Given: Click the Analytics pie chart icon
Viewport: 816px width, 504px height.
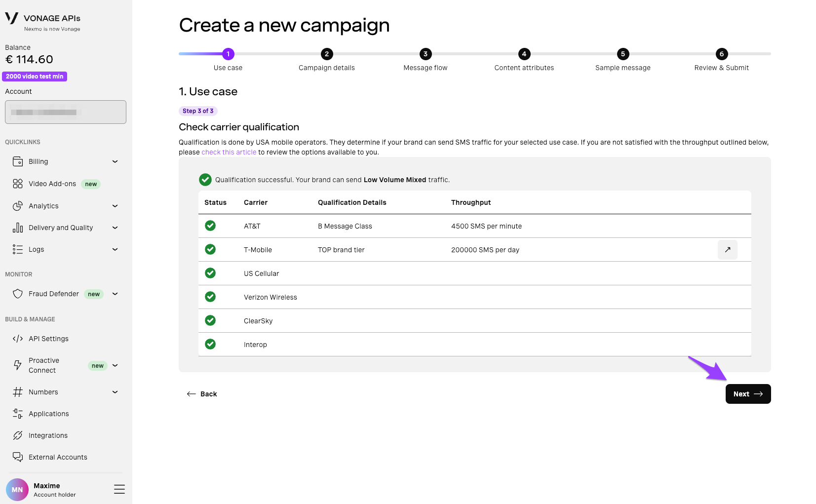Looking at the screenshot, I should (18, 206).
